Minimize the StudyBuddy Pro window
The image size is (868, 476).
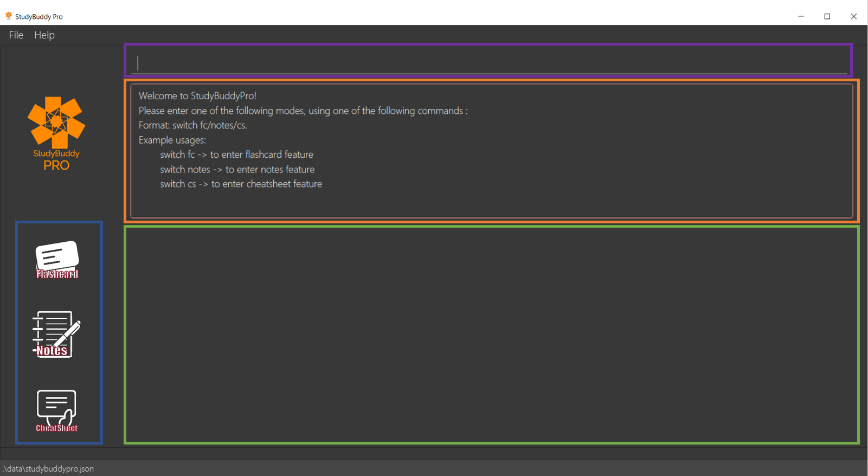(801, 16)
